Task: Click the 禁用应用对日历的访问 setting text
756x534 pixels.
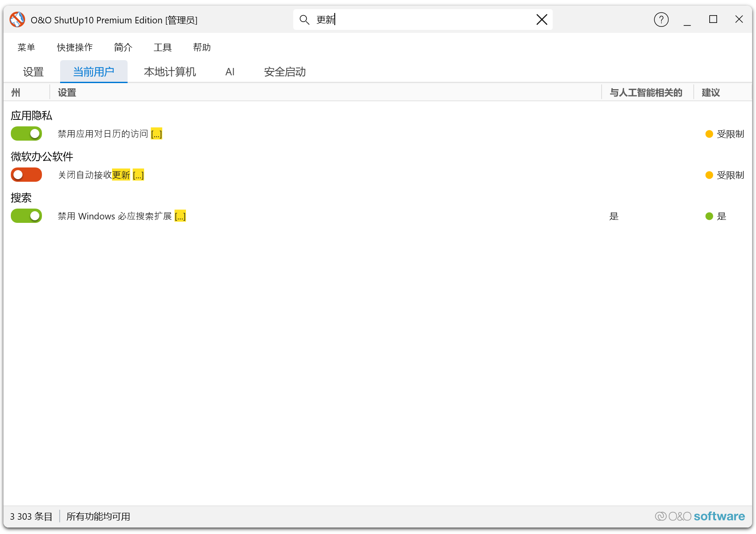Action: pos(103,134)
